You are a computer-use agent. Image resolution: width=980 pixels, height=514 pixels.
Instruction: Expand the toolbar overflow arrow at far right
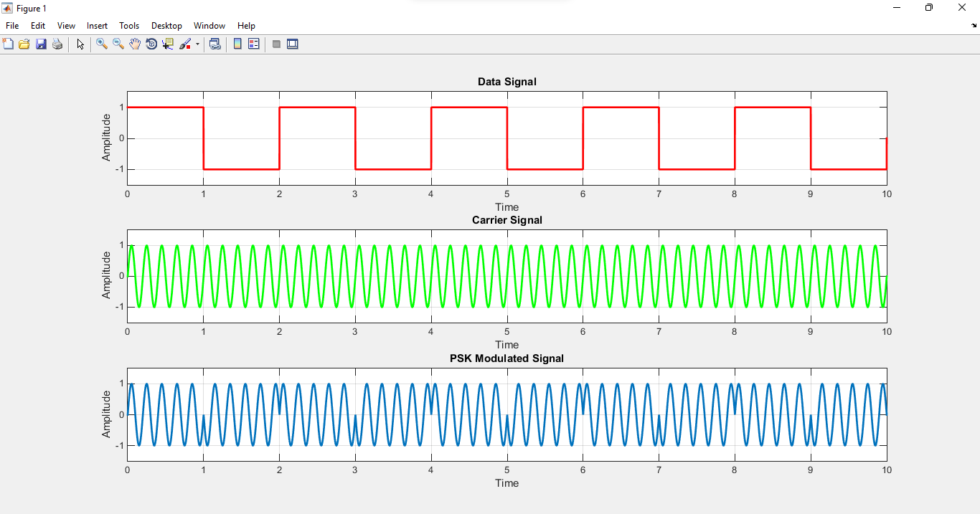point(974,26)
